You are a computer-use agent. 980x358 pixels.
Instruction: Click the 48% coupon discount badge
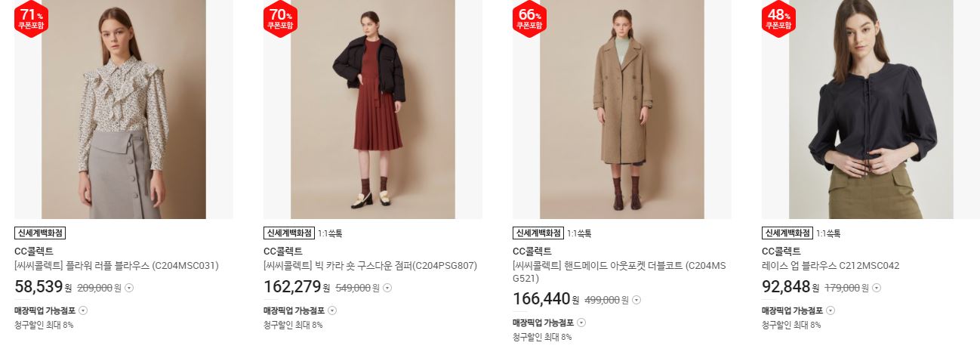click(778, 18)
